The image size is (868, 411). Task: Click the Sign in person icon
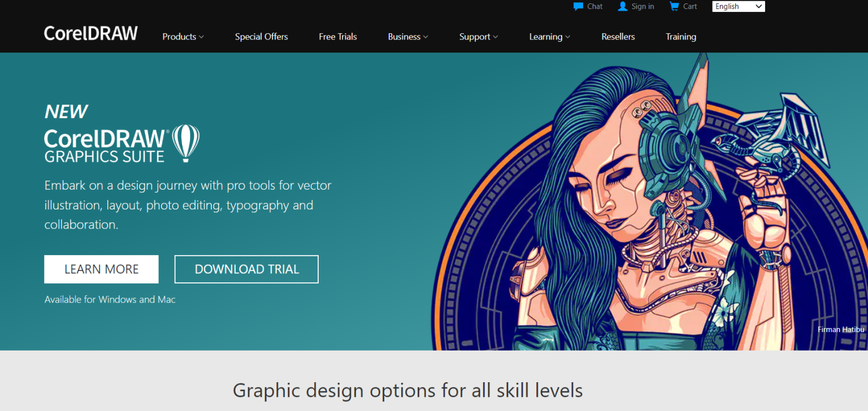[x=623, y=7]
